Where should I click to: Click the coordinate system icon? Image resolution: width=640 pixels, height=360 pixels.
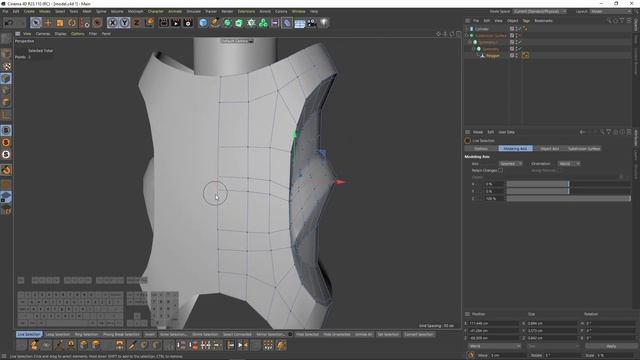149,22
